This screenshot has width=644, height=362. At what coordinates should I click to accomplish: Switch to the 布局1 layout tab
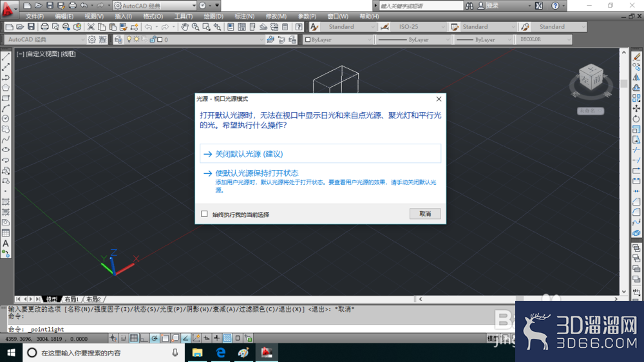tap(72, 299)
